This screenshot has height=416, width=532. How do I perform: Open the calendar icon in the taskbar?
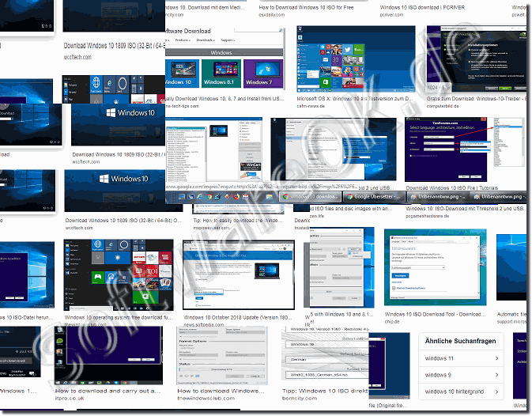(245, 196)
